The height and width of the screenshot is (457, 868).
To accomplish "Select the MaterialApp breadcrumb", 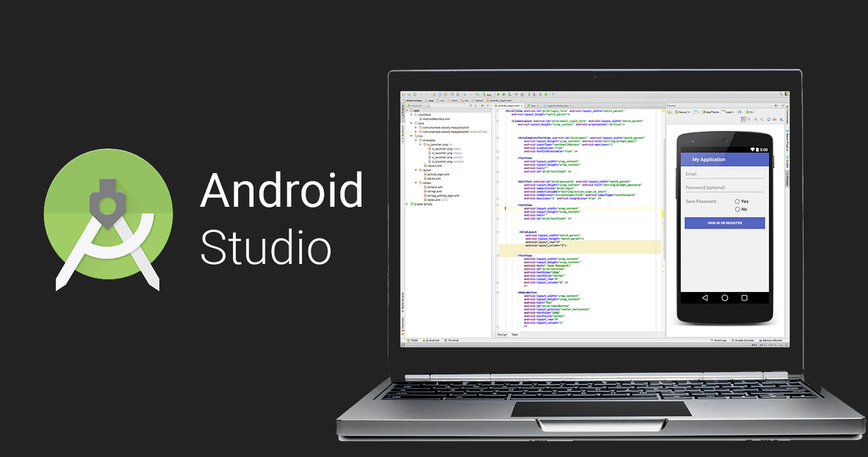I will (412, 101).
